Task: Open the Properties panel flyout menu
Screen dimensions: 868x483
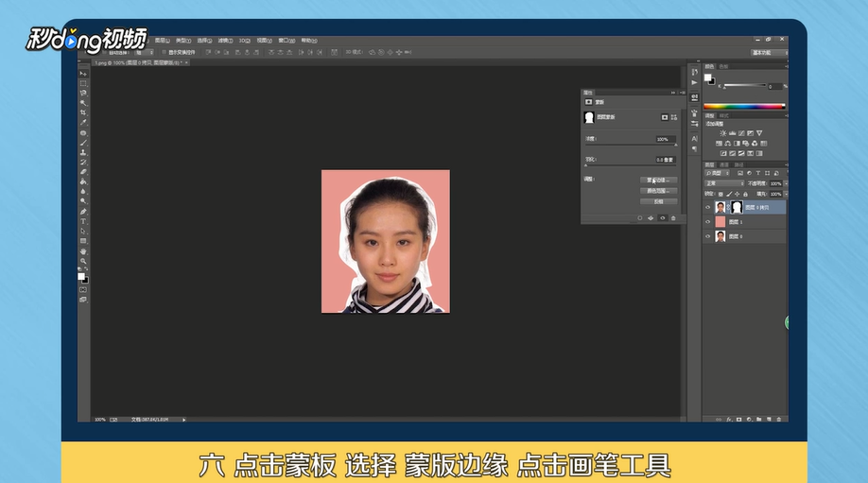Action: (681, 93)
